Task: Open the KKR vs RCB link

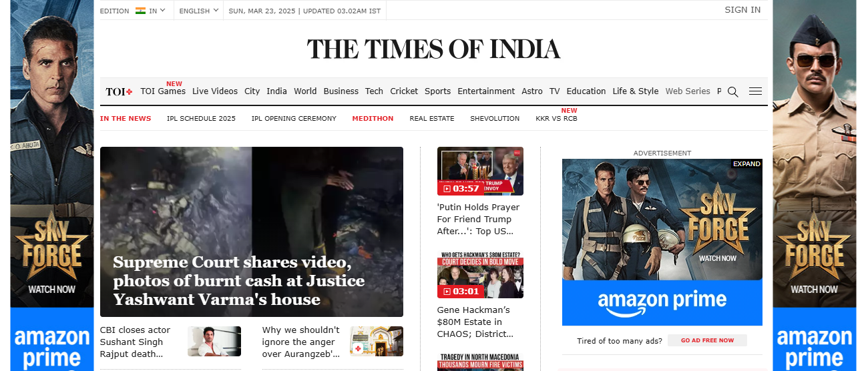Action: pos(556,119)
